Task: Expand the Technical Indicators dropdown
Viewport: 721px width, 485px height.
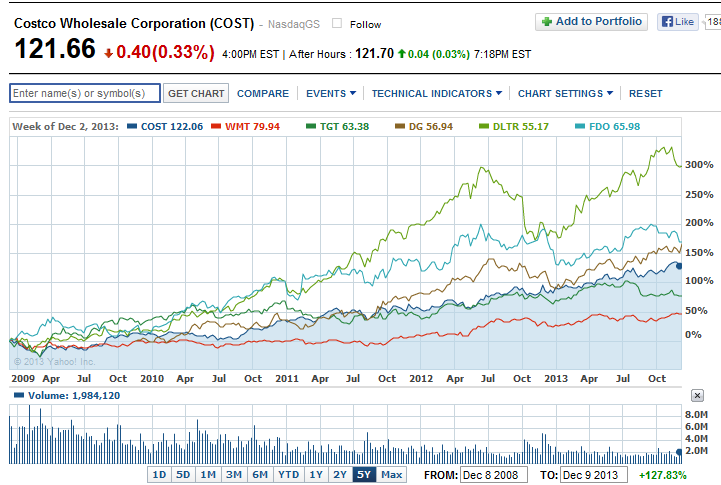Action: point(437,93)
